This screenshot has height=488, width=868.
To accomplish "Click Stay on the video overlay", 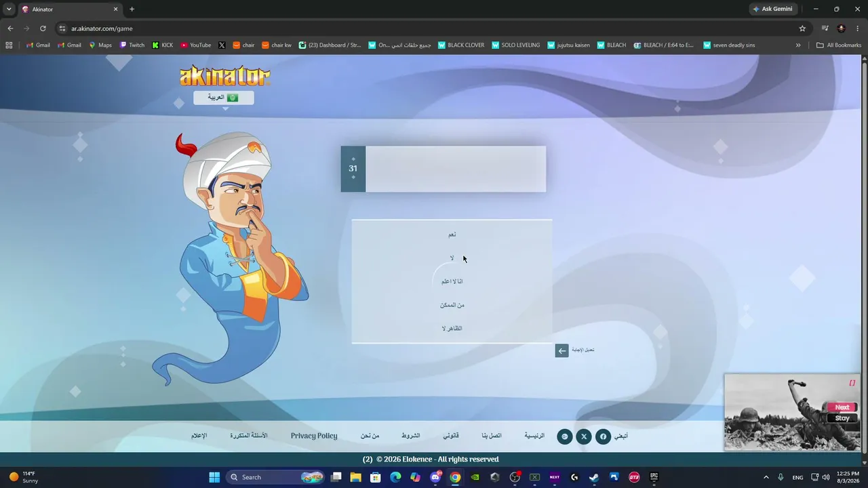I will point(842,418).
